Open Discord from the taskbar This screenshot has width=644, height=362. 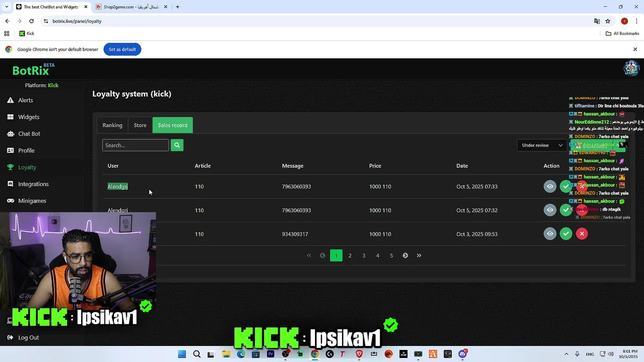pos(462,354)
